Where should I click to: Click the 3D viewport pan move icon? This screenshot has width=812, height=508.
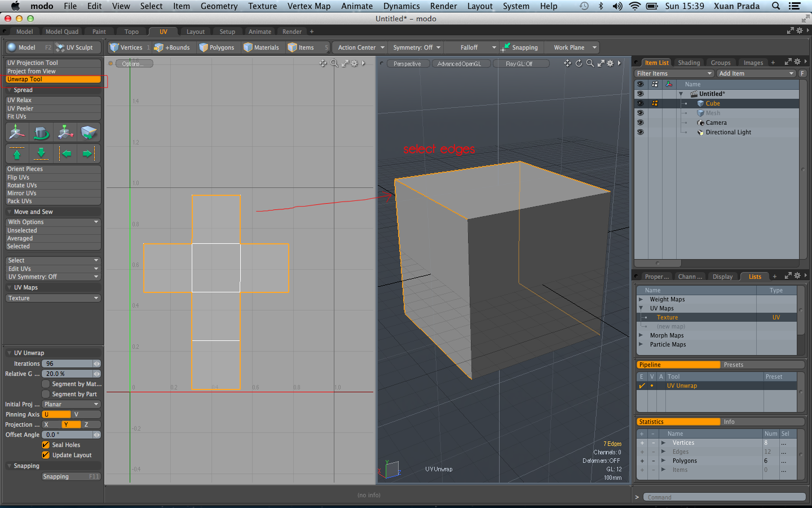(x=567, y=63)
